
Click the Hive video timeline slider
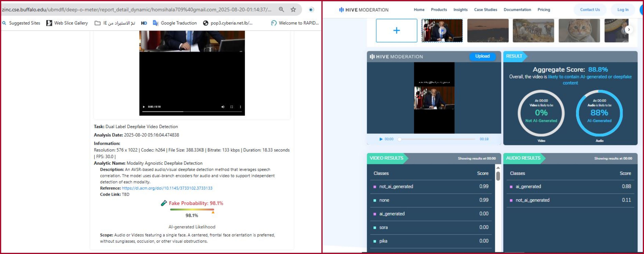(x=437, y=139)
